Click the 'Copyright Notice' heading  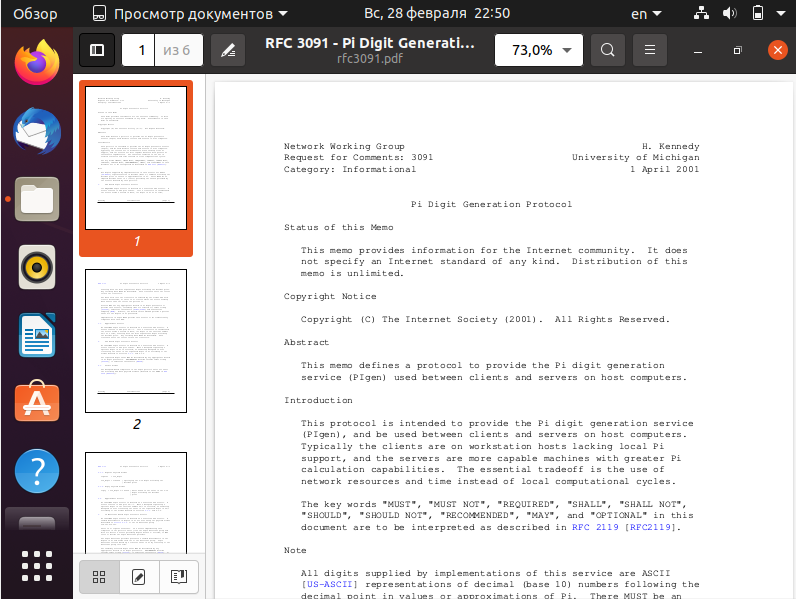[x=330, y=296]
